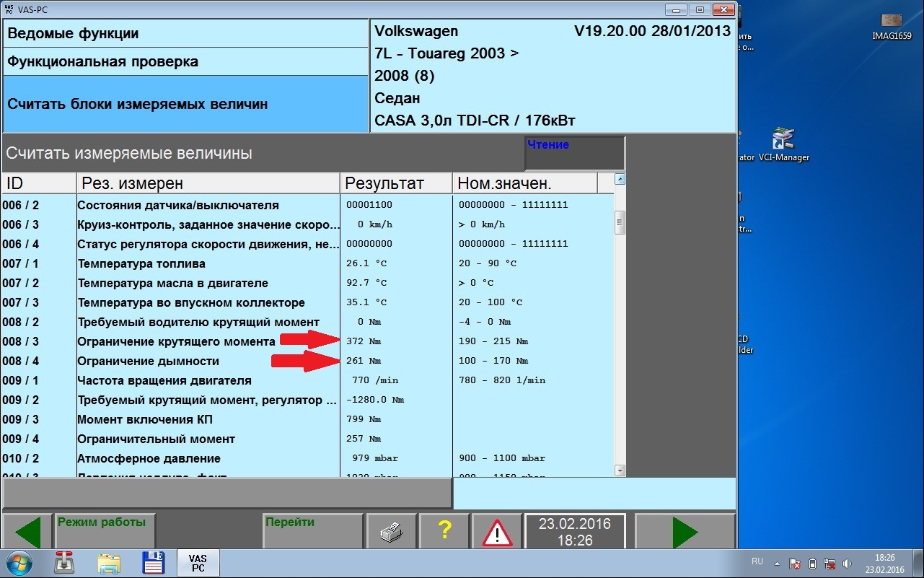
Task: Open the Режим работы menu button
Action: click(x=105, y=533)
